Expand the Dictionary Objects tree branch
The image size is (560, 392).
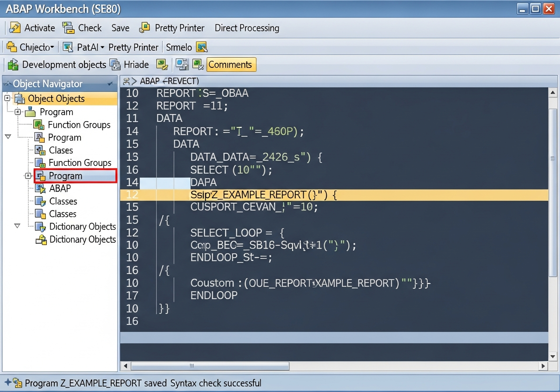click(x=17, y=227)
